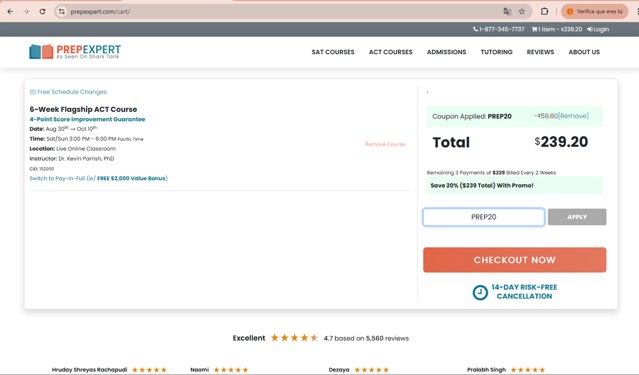Click the coupon code input field

click(x=484, y=217)
